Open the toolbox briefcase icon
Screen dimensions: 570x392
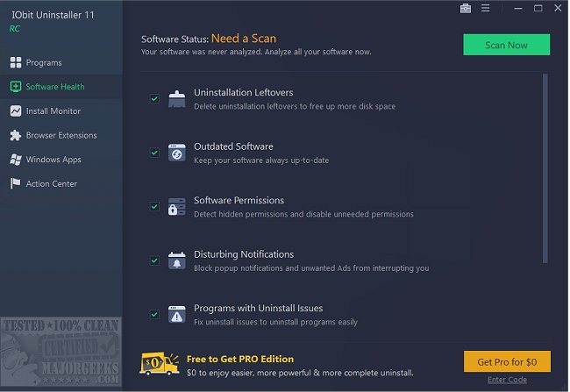click(467, 8)
